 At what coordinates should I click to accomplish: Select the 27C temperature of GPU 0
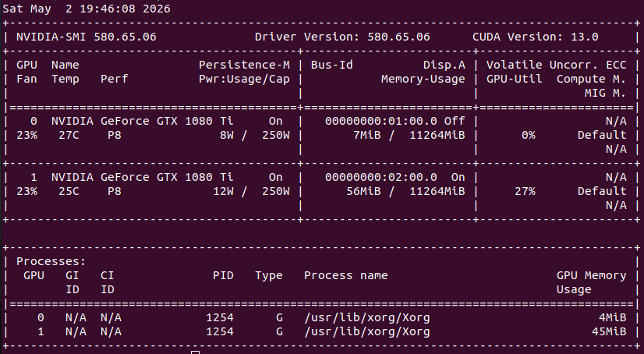point(69,135)
